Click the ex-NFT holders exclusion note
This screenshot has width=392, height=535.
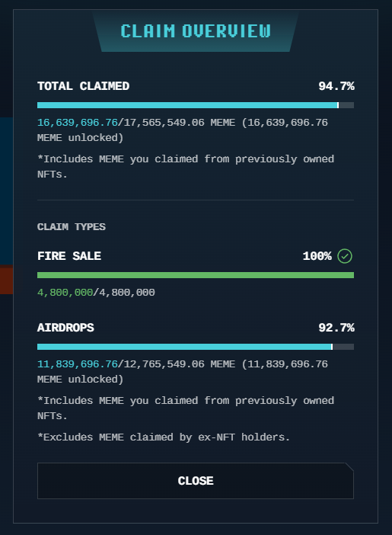164,437
